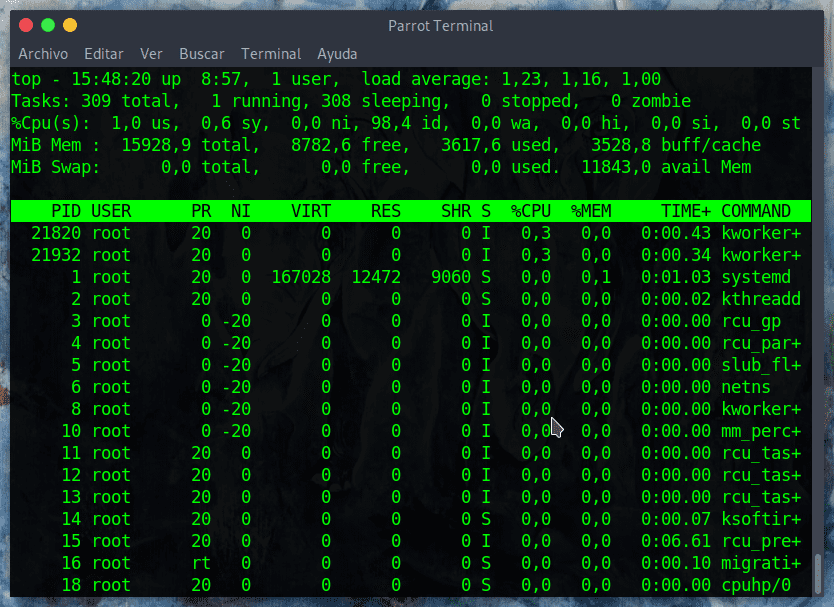Close the Parrot Terminal window with red button
Image resolution: width=834 pixels, height=607 pixels.
coord(26,25)
